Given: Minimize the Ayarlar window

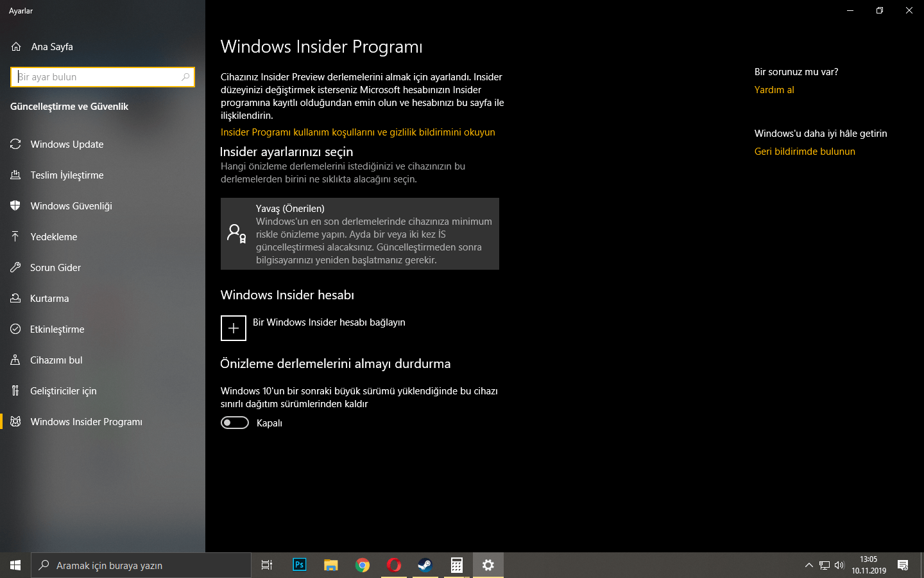Looking at the screenshot, I should click(850, 10).
